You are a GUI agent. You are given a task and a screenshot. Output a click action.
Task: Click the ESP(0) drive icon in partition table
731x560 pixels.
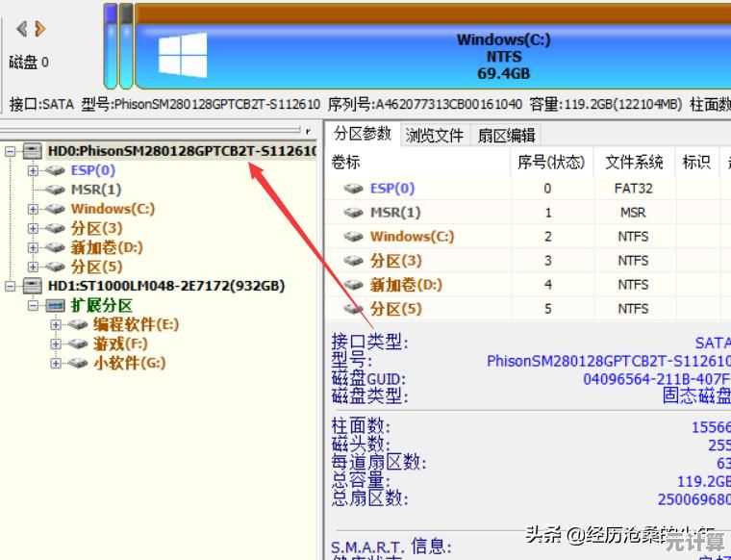point(354,189)
